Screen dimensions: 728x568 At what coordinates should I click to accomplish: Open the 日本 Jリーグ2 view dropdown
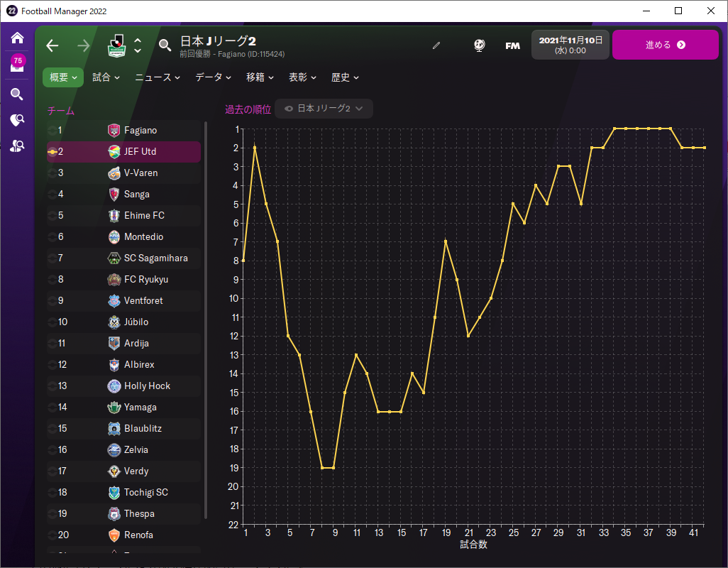click(324, 109)
